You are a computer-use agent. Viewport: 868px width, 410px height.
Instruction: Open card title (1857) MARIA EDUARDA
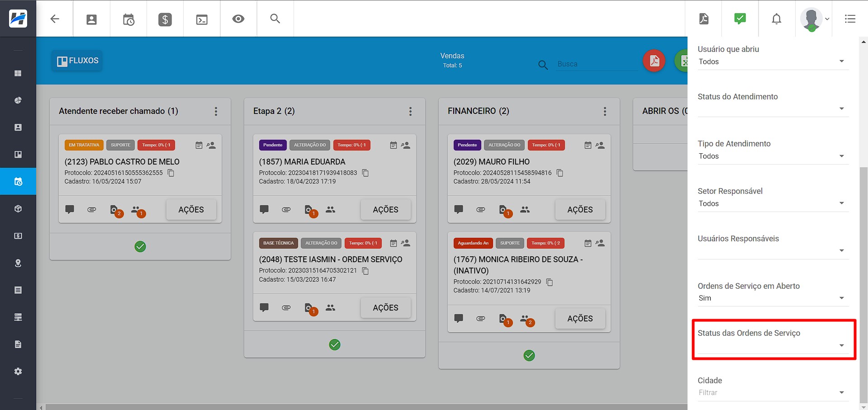point(302,162)
